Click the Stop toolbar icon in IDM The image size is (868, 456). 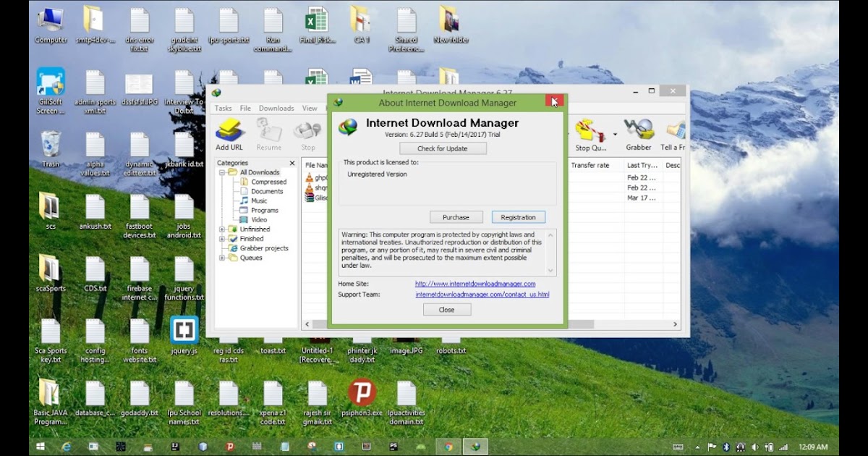(x=307, y=134)
